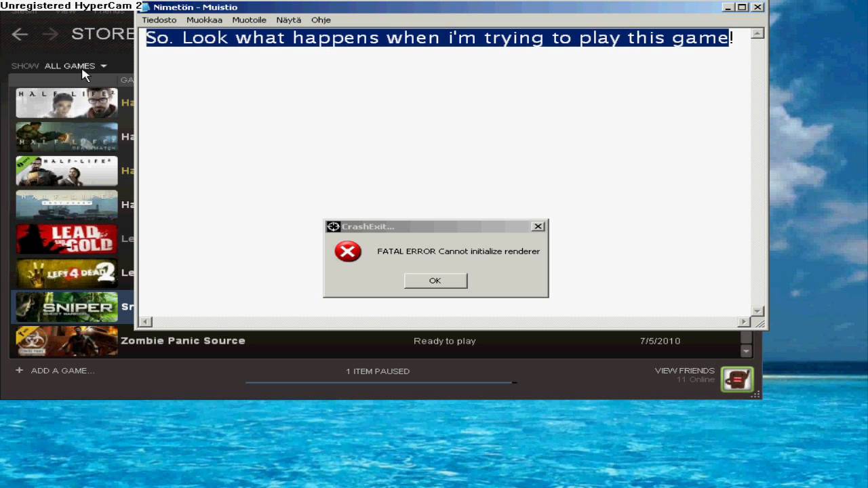The width and height of the screenshot is (868, 488).
Task: Click the CrashExit title bar icon
Action: 333,226
